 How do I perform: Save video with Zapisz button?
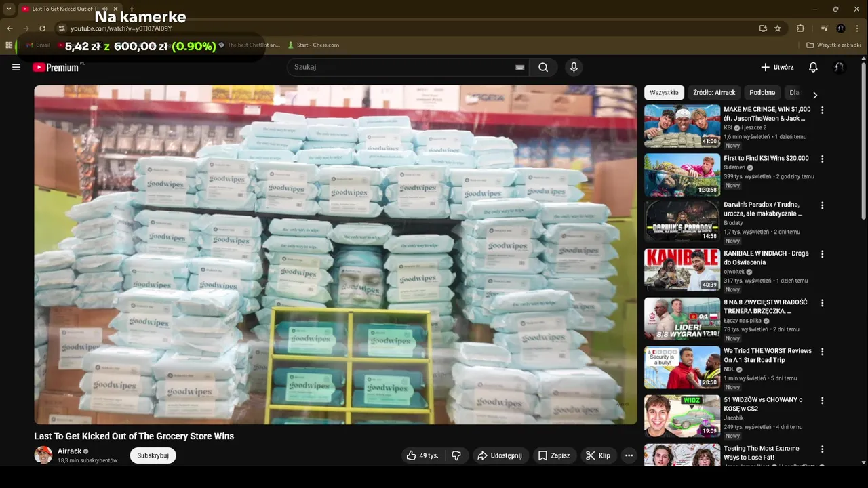tap(554, 455)
